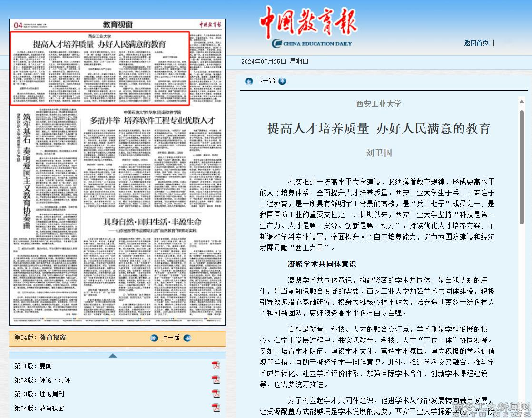Viewport: 532px width, 418px height.
Task: Select 第01版：要闻 in the page list
Action: [32, 366]
